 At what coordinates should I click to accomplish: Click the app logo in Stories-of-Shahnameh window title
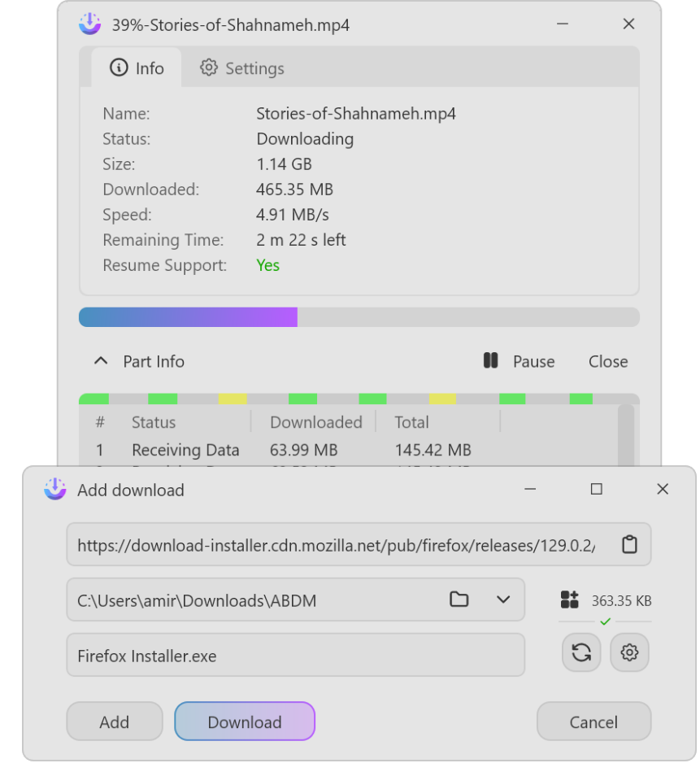tap(89, 24)
